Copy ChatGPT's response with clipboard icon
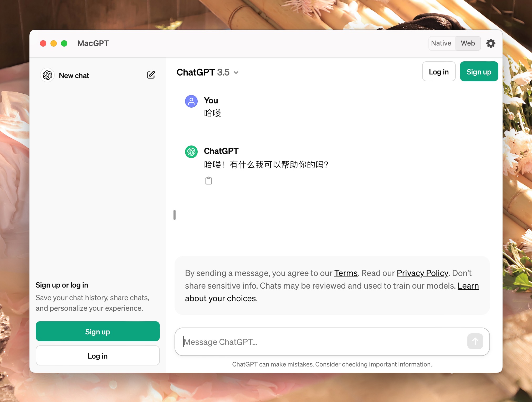 [x=208, y=181]
